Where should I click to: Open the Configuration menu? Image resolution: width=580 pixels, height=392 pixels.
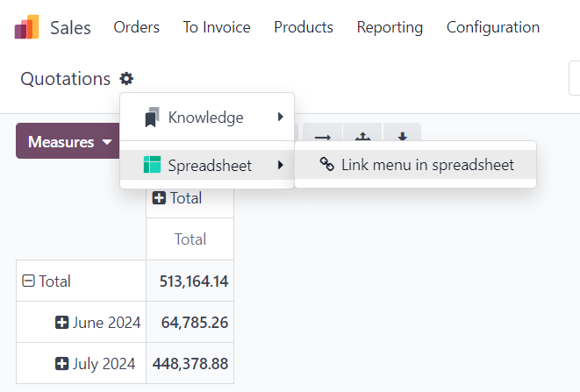(x=492, y=27)
